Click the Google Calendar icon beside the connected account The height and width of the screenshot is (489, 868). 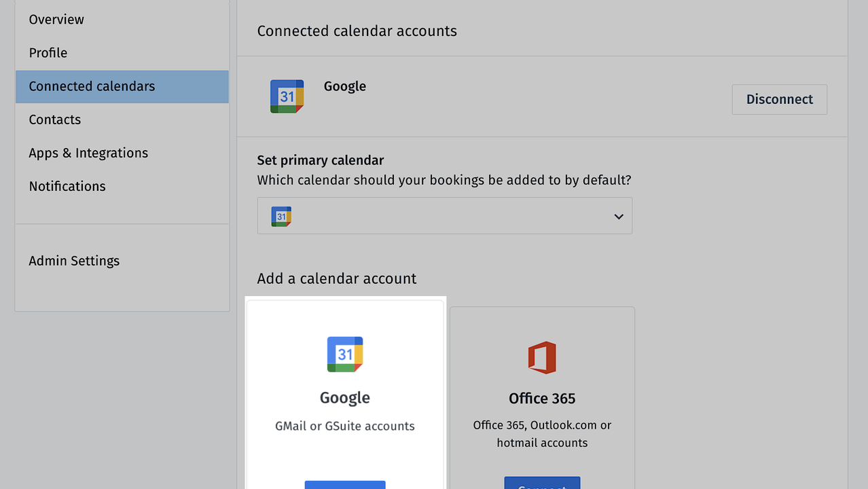(287, 96)
